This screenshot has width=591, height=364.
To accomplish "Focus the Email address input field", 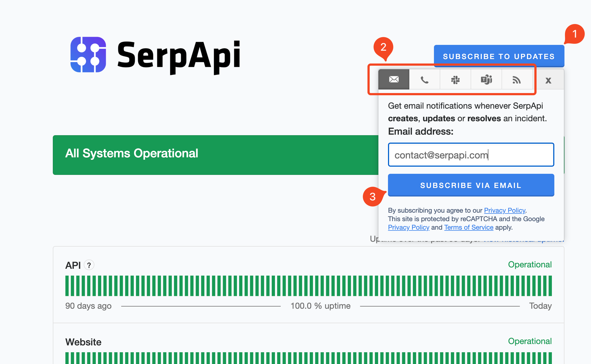I will point(471,155).
